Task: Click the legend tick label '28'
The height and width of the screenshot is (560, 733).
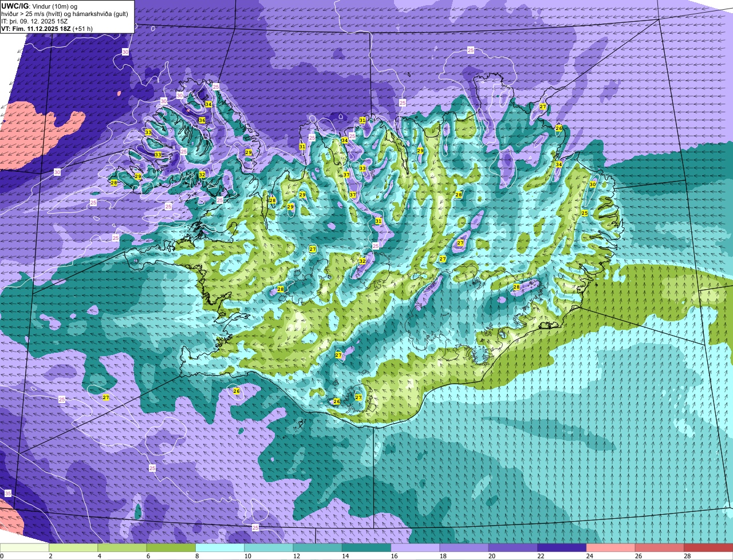Action: pyautogui.click(x=686, y=556)
